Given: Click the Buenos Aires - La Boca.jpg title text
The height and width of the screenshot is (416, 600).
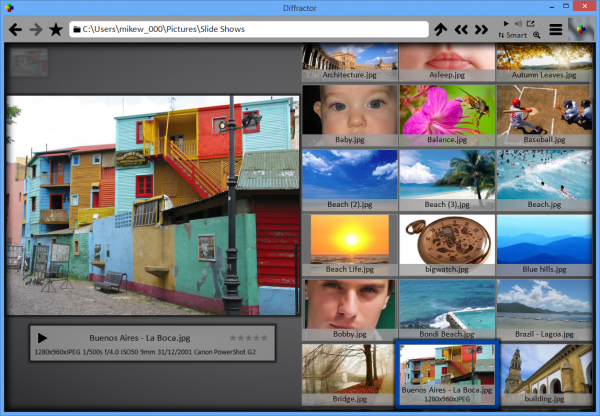Looking at the screenshot, I should 140,338.
